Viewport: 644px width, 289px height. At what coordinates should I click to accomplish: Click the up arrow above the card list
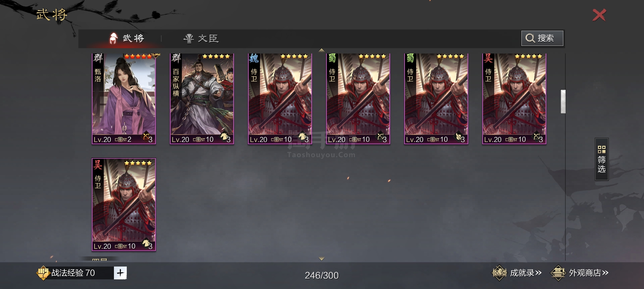click(322, 50)
